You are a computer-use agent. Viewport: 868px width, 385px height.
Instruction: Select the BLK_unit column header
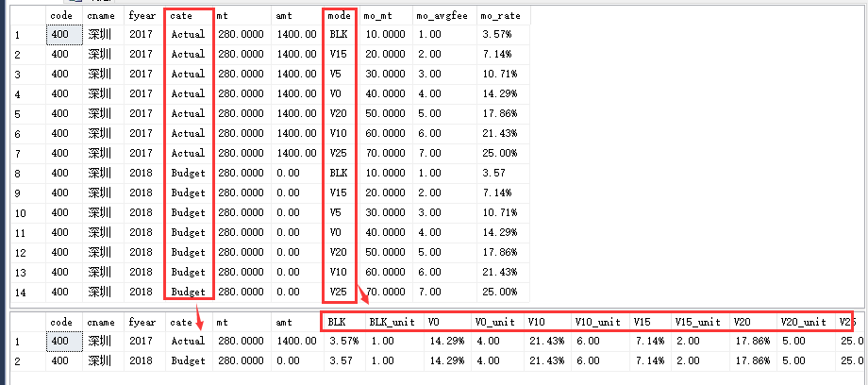(x=393, y=322)
